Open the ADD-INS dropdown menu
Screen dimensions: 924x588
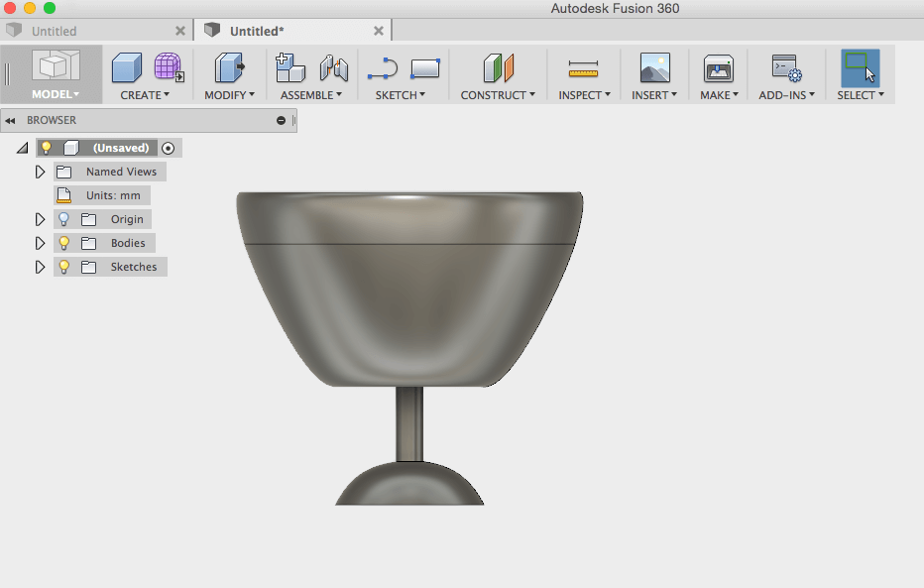point(787,95)
